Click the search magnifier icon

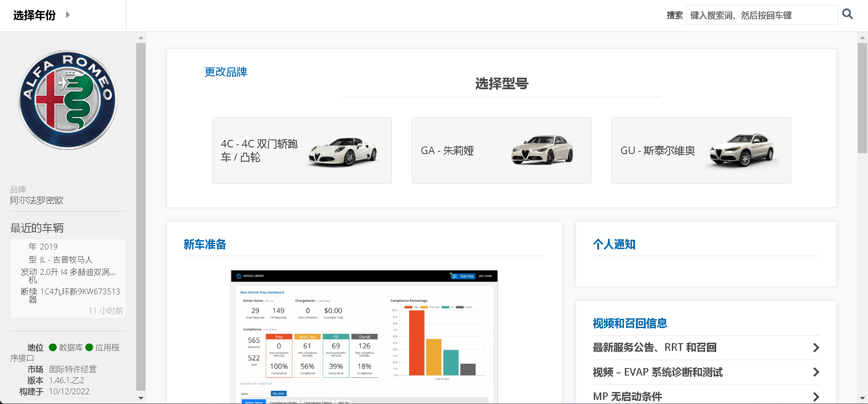coord(847,14)
